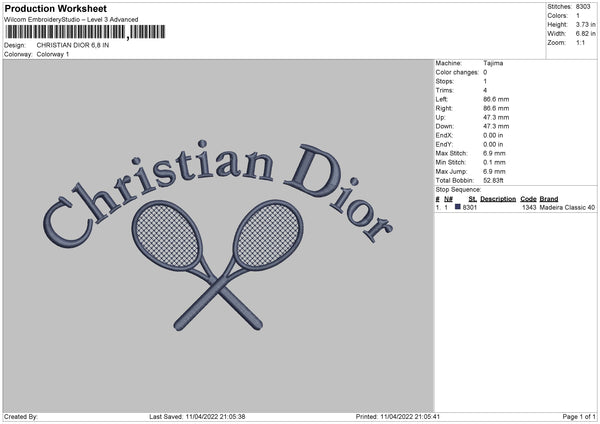Click design name 'CHRISTIAN DIOR 6,8 IN'
Screen dimensions: 600x424
coord(73,45)
